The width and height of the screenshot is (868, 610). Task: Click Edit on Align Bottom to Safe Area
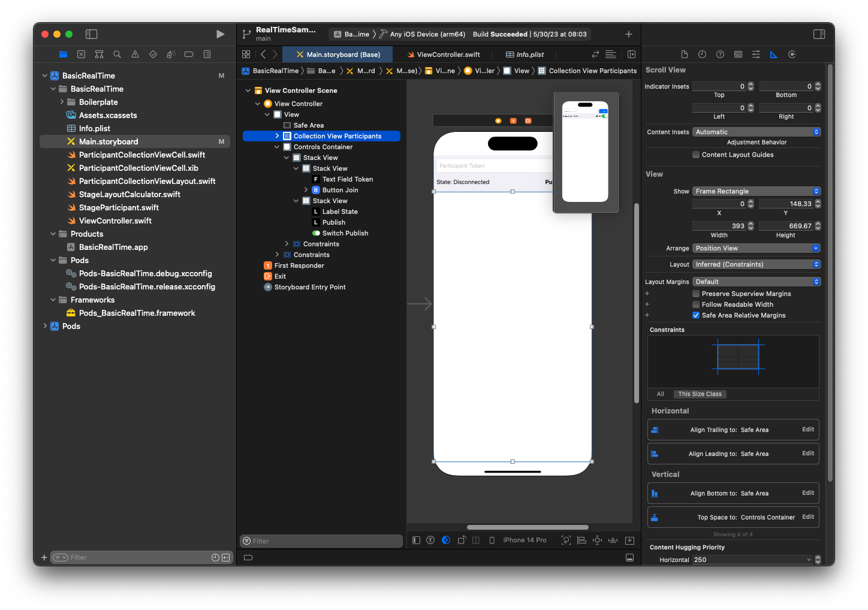(x=807, y=493)
